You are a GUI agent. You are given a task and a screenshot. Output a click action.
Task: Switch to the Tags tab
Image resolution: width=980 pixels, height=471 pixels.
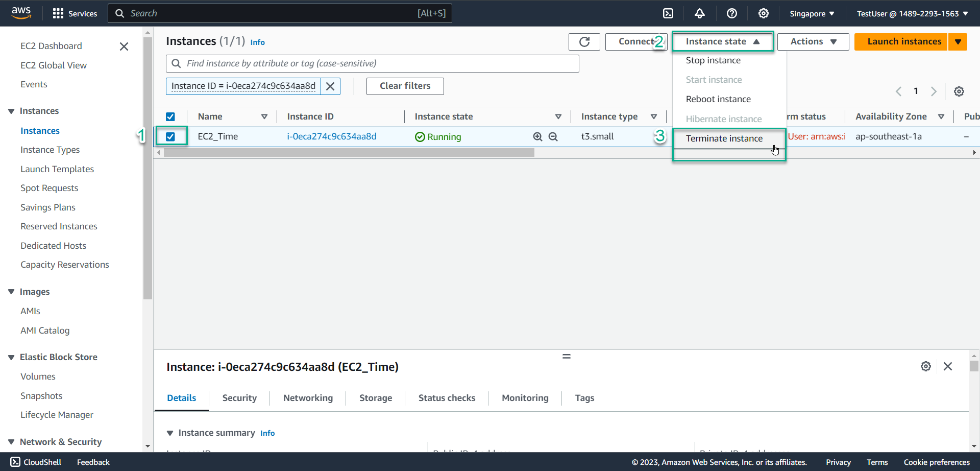(x=584, y=398)
